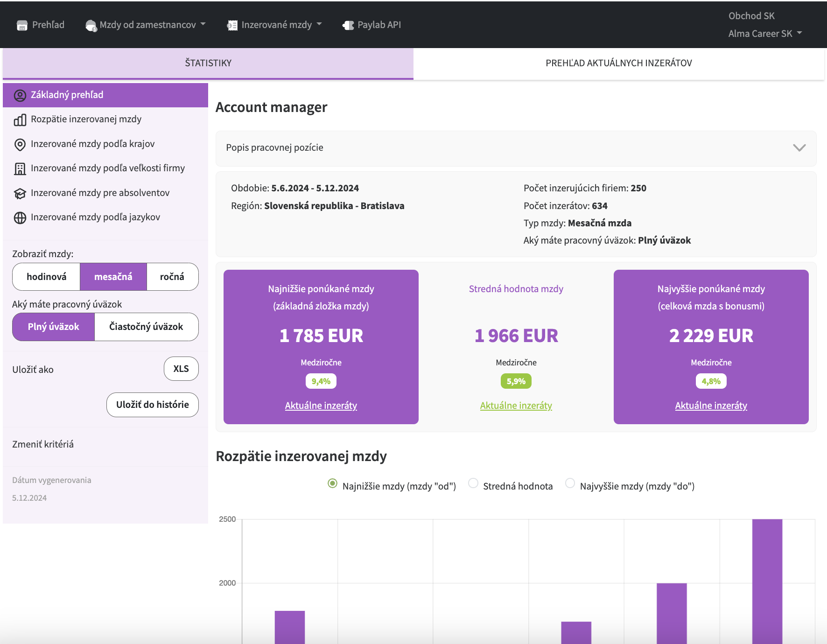Click the Mzdy od zamestnancov icon
827x644 pixels.
(91, 26)
